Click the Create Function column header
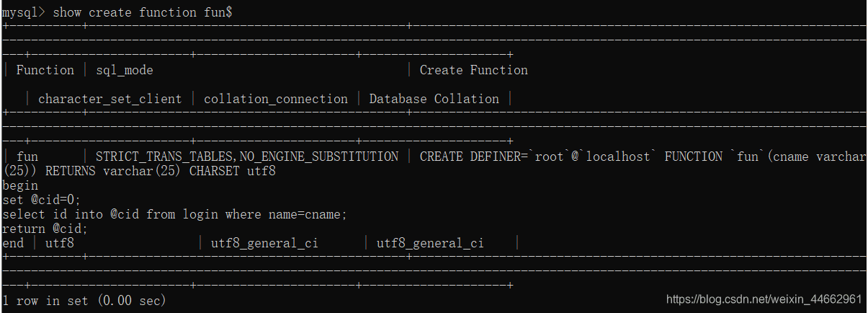The width and height of the screenshot is (868, 313). (x=473, y=70)
